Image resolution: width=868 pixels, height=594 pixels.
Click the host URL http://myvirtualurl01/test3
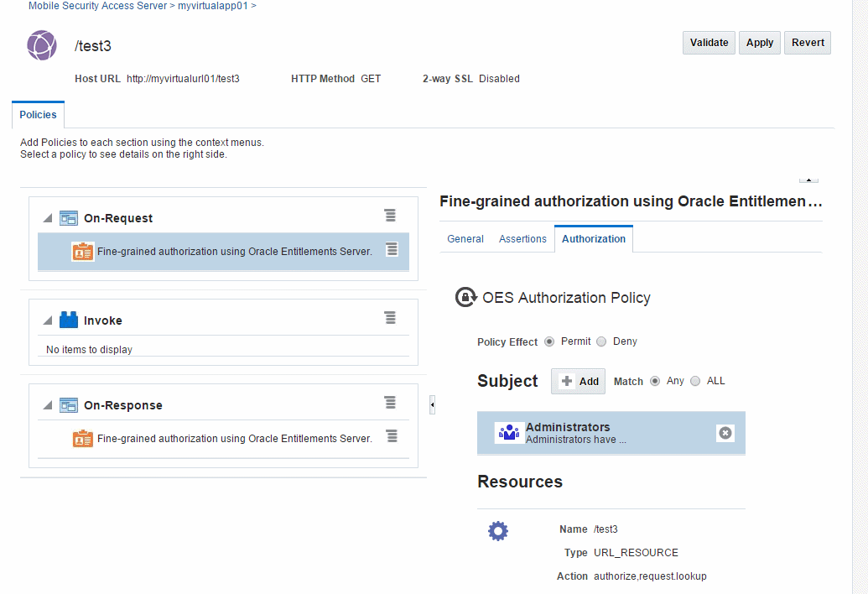183,79
